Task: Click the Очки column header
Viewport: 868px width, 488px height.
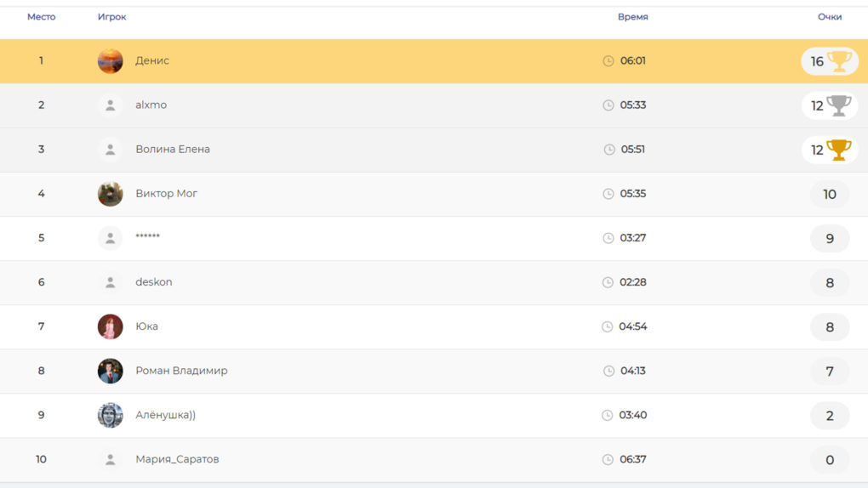Action: coord(829,17)
